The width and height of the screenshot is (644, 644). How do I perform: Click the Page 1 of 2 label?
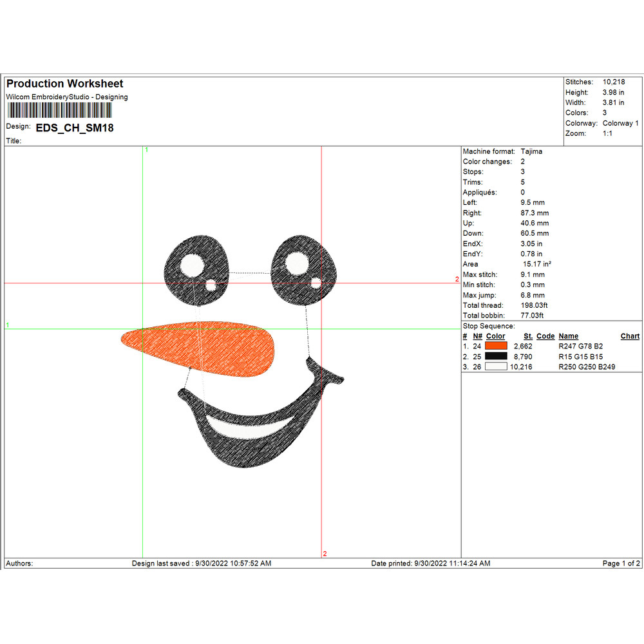(621, 563)
